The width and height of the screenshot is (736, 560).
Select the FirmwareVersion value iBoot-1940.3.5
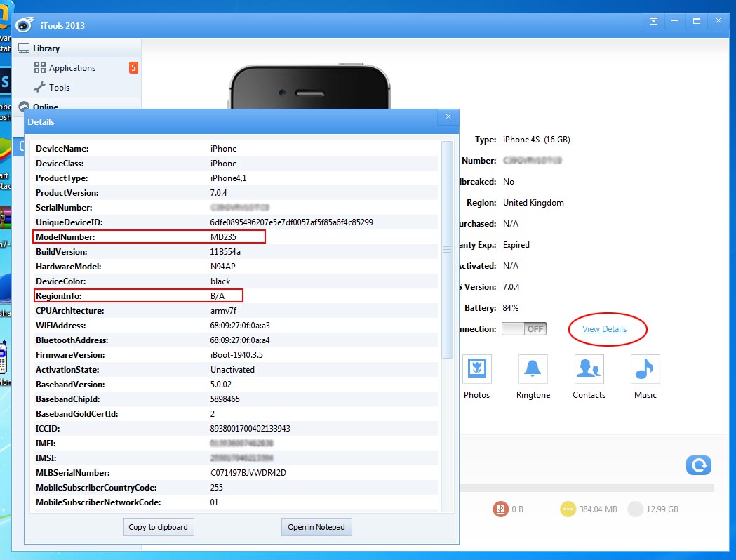coord(236,355)
